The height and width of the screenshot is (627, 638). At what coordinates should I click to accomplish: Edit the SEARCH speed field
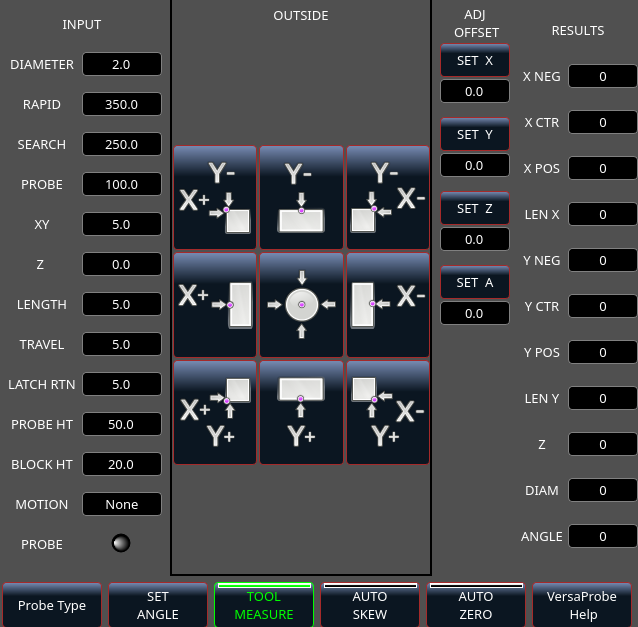pos(122,144)
